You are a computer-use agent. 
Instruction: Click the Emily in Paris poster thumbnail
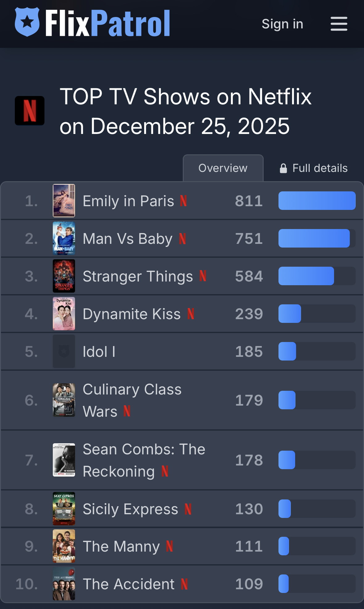(x=64, y=201)
